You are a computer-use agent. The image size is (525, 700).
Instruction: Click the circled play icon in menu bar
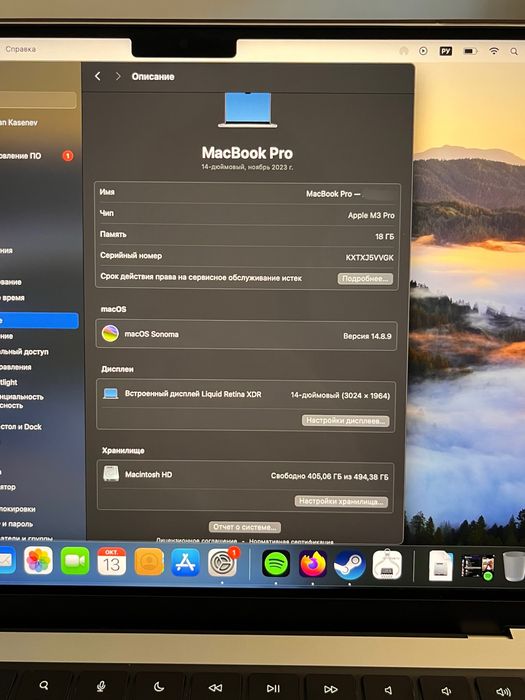tap(423, 51)
